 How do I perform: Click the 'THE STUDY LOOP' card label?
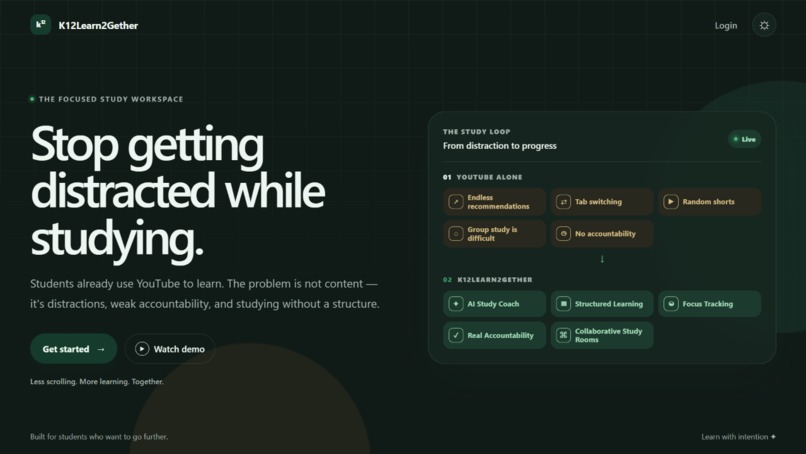[x=477, y=132]
